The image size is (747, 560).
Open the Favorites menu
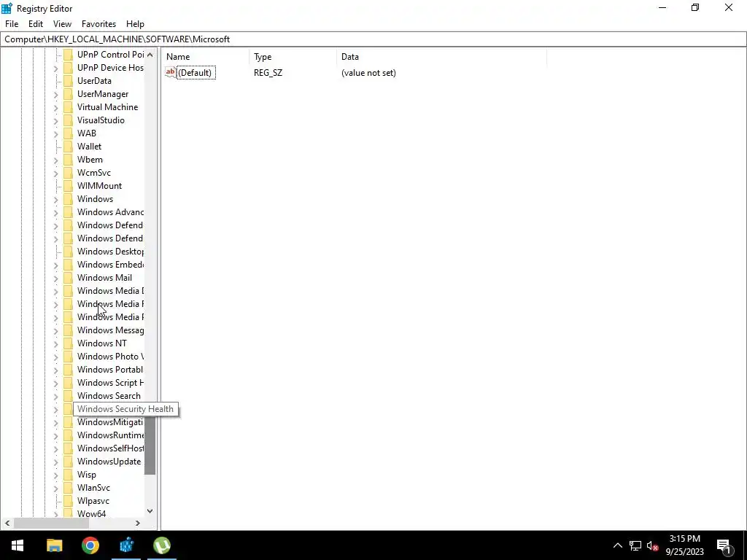pyautogui.click(x=98, y=24)
